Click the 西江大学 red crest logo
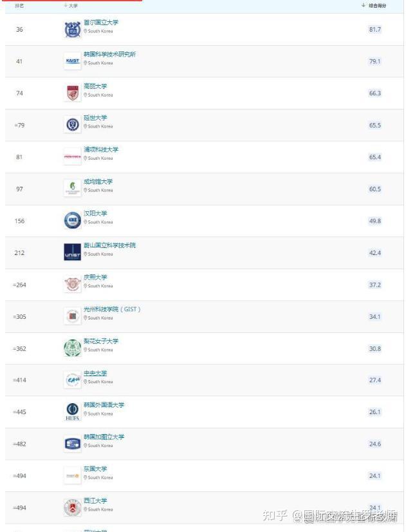406x532 pixels. (72, 508)
